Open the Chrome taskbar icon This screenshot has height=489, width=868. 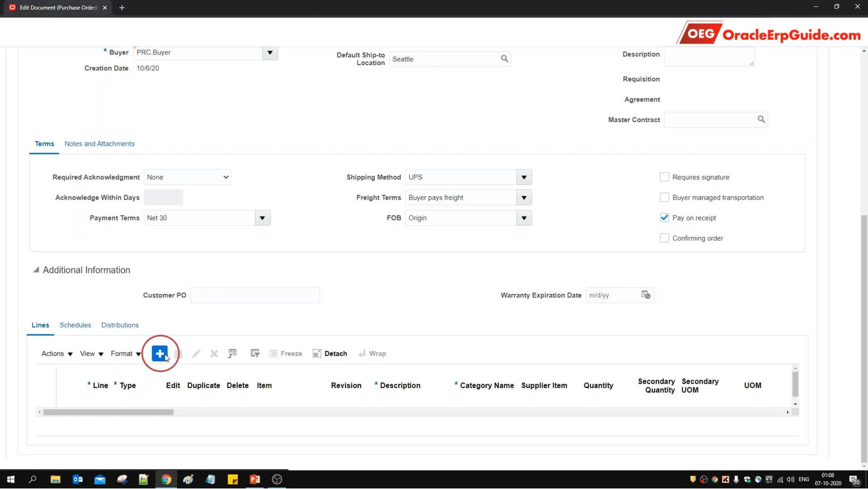[166, 479]
